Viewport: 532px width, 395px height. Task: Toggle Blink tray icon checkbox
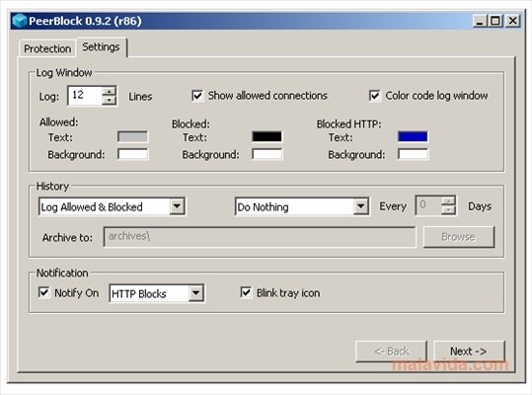pyautogui.click(x=246, y=292)
